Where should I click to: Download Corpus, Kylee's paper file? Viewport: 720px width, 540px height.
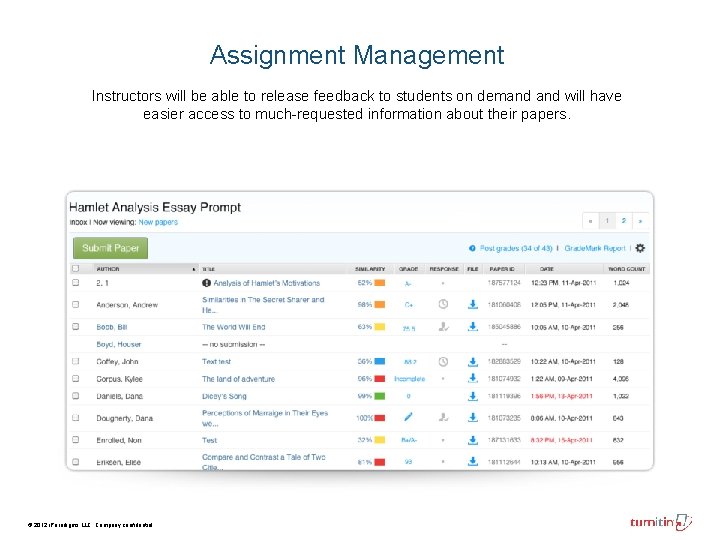[472, 378]
